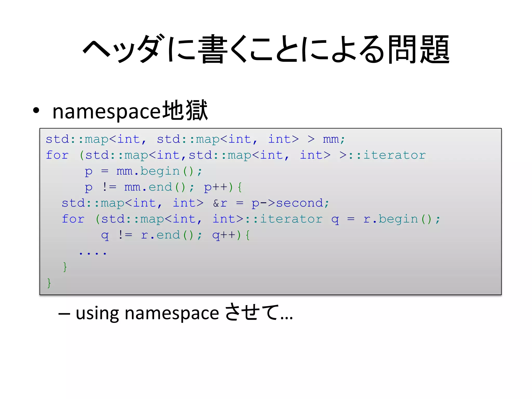Click the inner closing brace
Screen dimensions: 532x399
pyautogui.click(x=65, y=267)
